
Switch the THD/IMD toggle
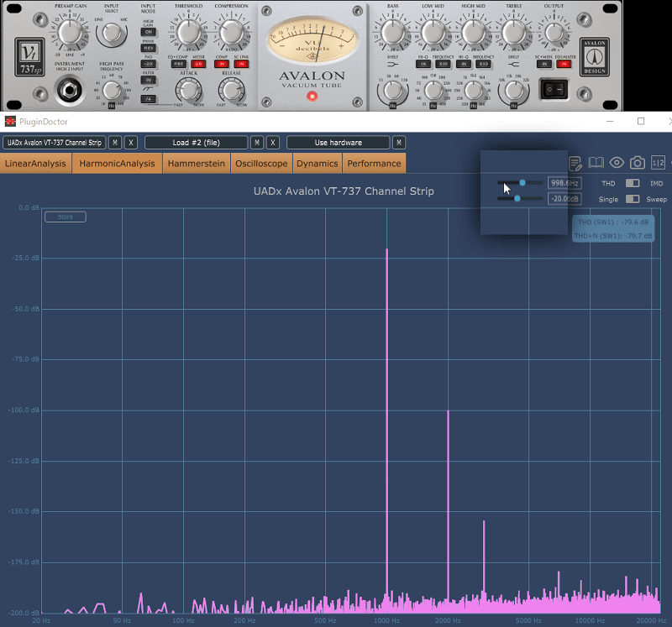coord(633,183)
